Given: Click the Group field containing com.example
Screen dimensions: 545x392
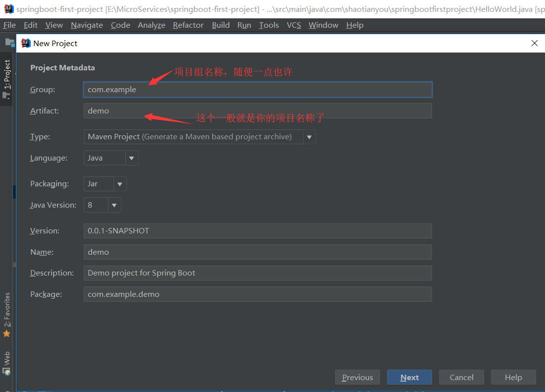Looking at the screenshot, I should click(258, 90).
